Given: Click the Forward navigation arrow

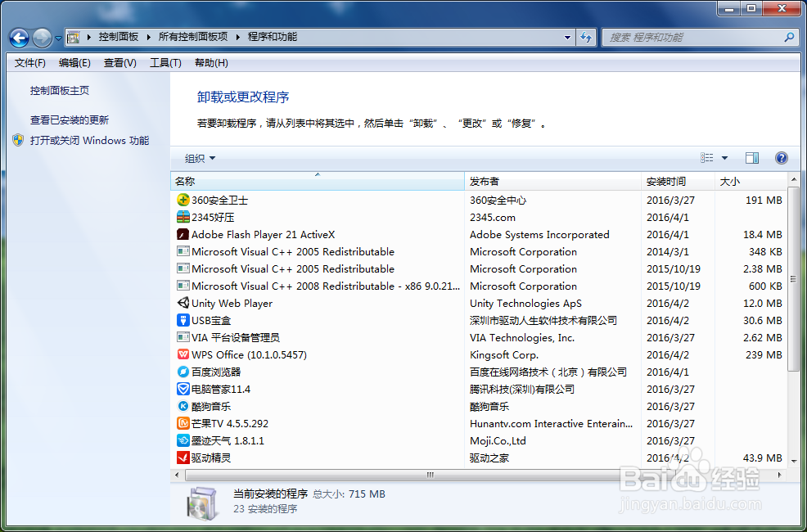Looking at the screenshot, I should click(x=42, y=38).
